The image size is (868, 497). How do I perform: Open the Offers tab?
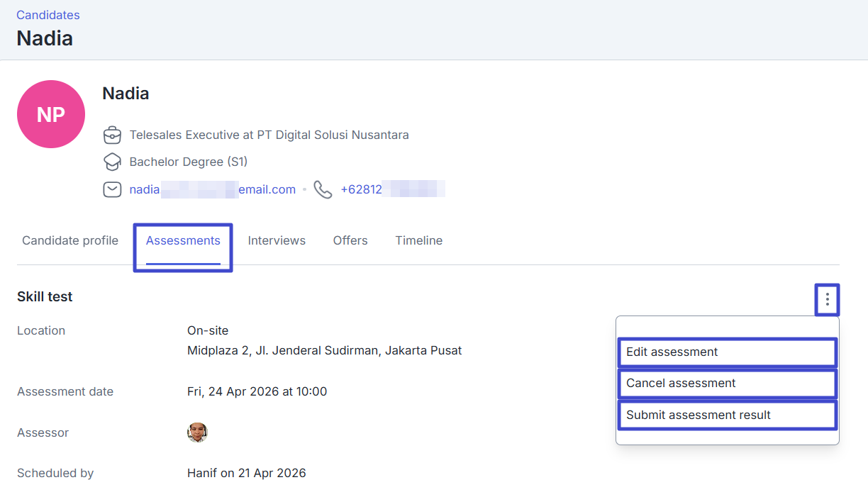pyautogui.click(x=350, y=240)
